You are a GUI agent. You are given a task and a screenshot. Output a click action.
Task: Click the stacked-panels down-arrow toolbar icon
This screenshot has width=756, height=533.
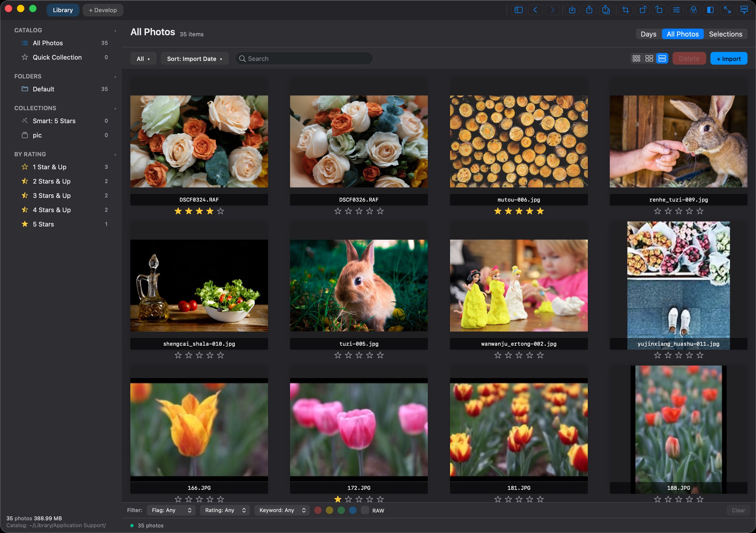[744, 10]
